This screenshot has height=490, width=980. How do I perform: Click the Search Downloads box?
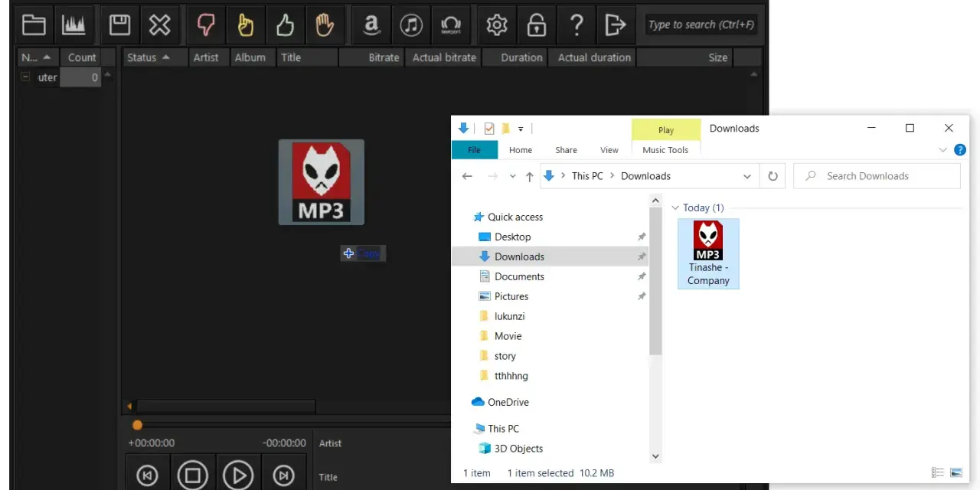(x=877, y=176)
